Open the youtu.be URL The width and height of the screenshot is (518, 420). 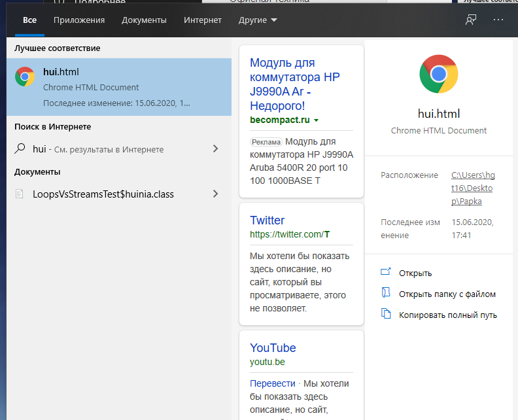pyautogui.click(x=268, y=362)
